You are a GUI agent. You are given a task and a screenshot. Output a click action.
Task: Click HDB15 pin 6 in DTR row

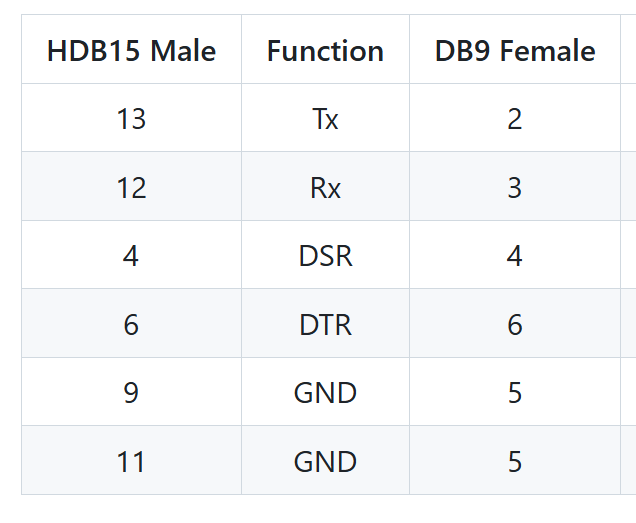(131, 324)
